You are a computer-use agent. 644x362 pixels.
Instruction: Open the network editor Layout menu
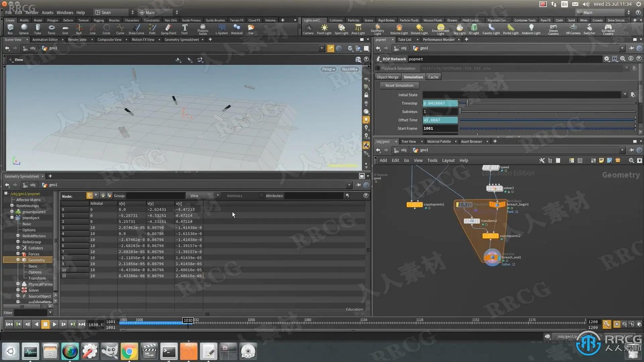(448, 161)
